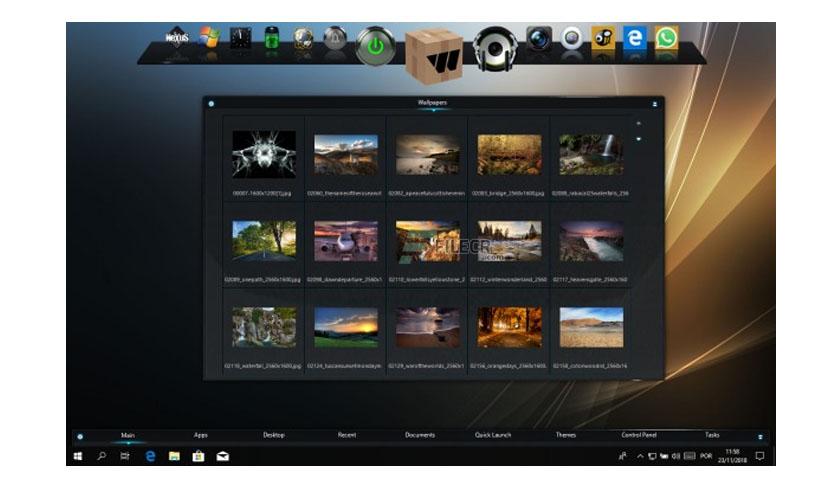Viewport: 836px width, 484px height.
Task: Select the winter wonderland snowy river wallpaper
Action: pyautogui.click(x=510, y=241)
